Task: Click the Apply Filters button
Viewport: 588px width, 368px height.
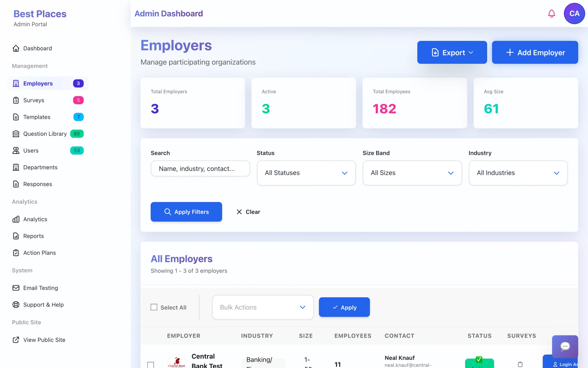Action: pyautogui.click(x=186, y=212)
